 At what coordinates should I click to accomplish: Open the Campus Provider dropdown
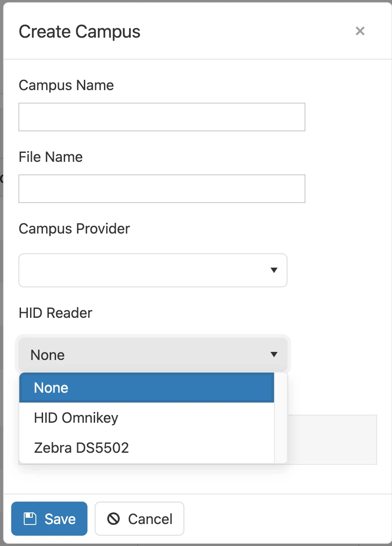pyautogui.click(x=153, y=270)
